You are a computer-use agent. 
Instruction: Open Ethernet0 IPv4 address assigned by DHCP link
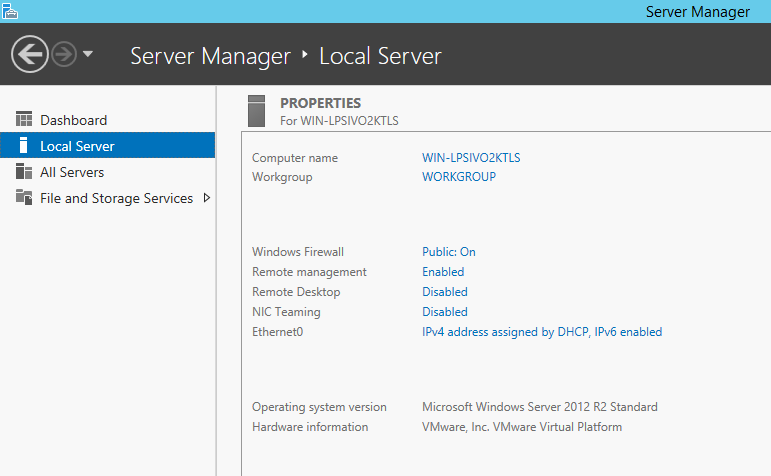point(542,332)
